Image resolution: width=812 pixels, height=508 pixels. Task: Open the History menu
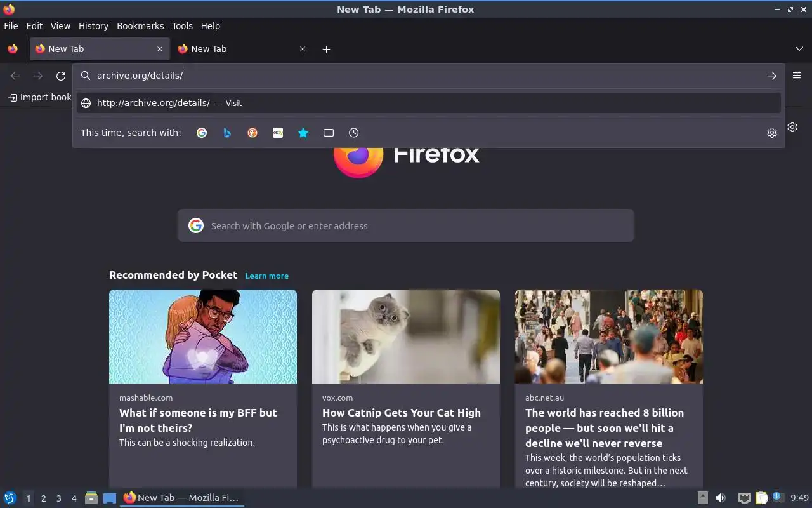(93, 26)
